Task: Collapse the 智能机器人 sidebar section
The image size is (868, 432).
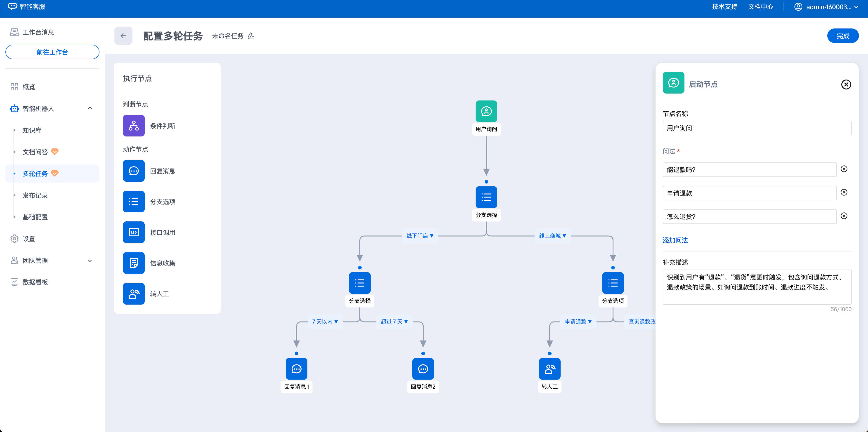Action: [90, 108]
